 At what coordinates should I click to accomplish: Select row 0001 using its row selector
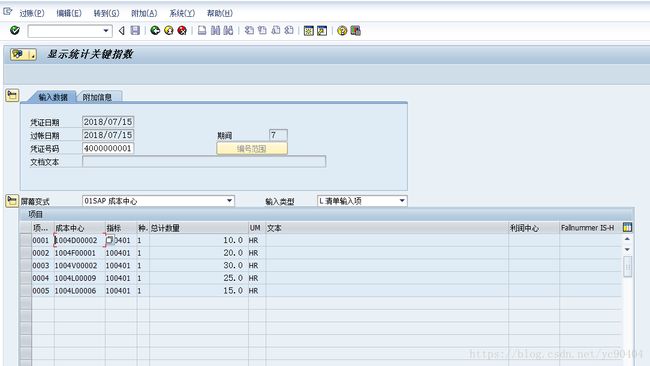pyautogui.click(x=25, y=240)
